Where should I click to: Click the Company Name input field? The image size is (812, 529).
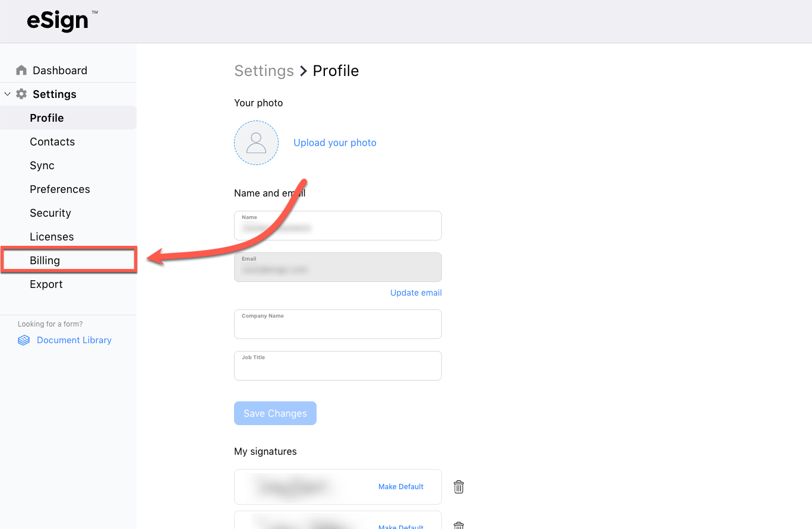(338, 327)
